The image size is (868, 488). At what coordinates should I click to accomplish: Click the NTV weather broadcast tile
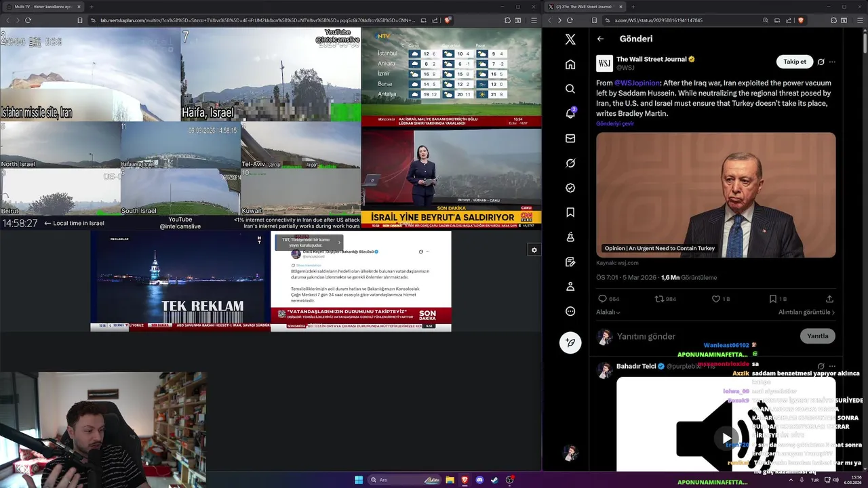(x=452, y=77)
